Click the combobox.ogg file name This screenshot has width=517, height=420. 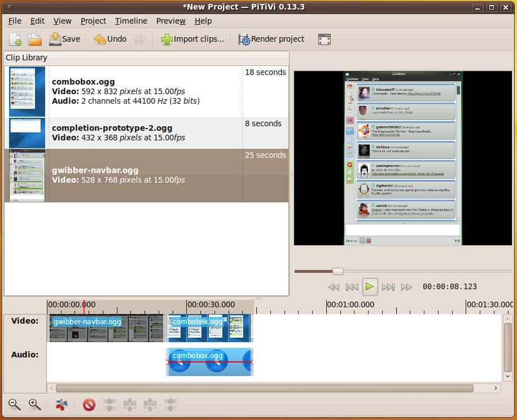(84, 82)
